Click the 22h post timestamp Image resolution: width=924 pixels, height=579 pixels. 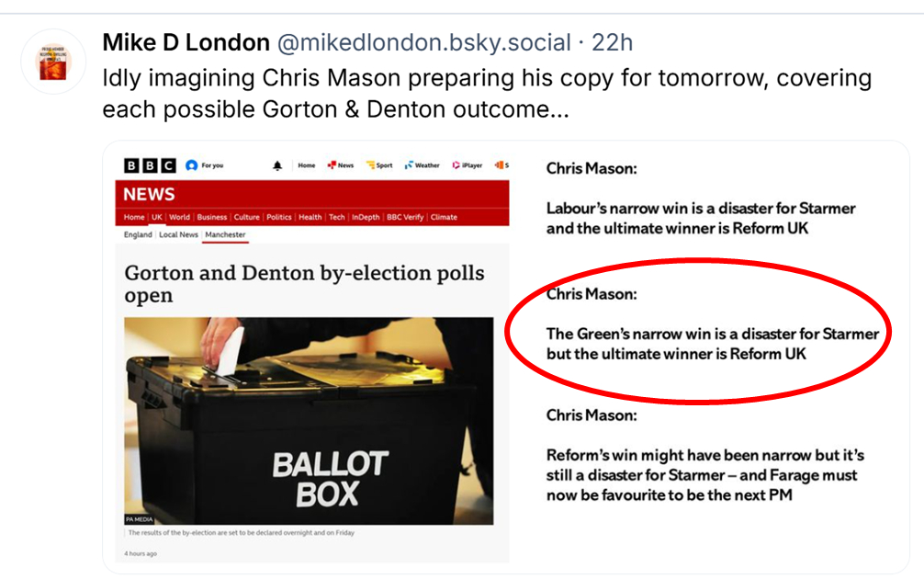coord(612,42)
